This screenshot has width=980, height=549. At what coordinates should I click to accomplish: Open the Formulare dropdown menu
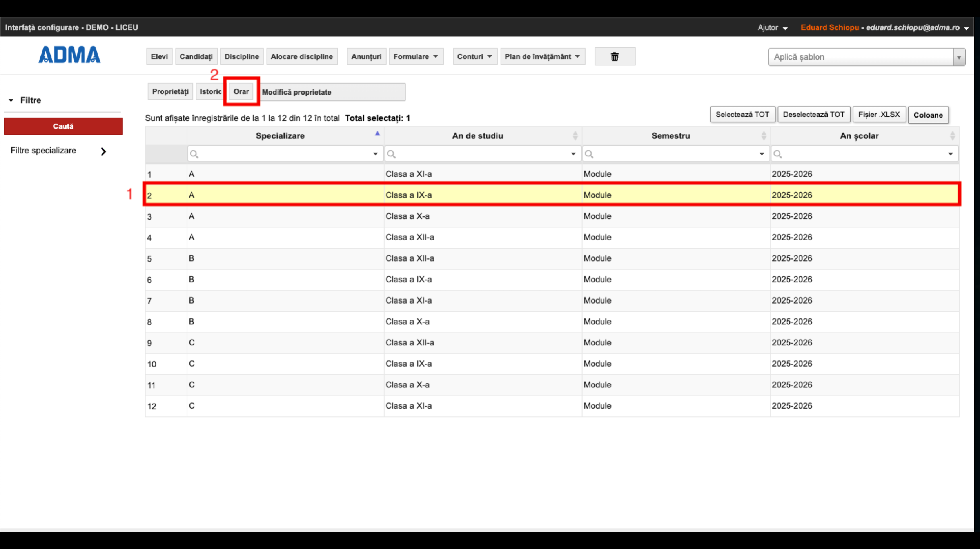tap(416, 57)
